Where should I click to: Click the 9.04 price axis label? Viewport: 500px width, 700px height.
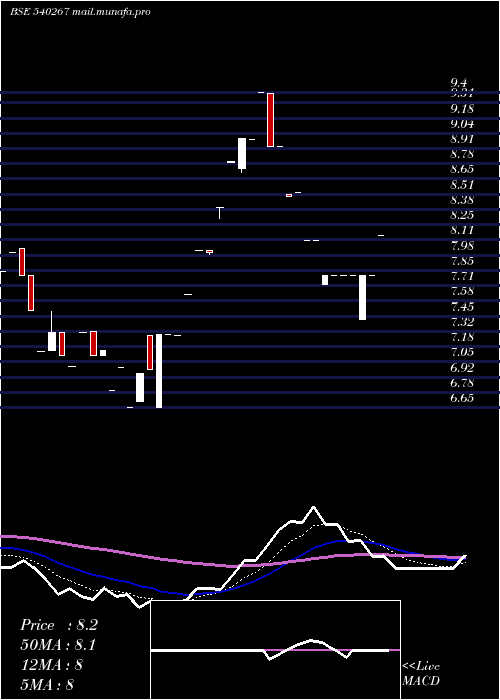pos(462,124)
